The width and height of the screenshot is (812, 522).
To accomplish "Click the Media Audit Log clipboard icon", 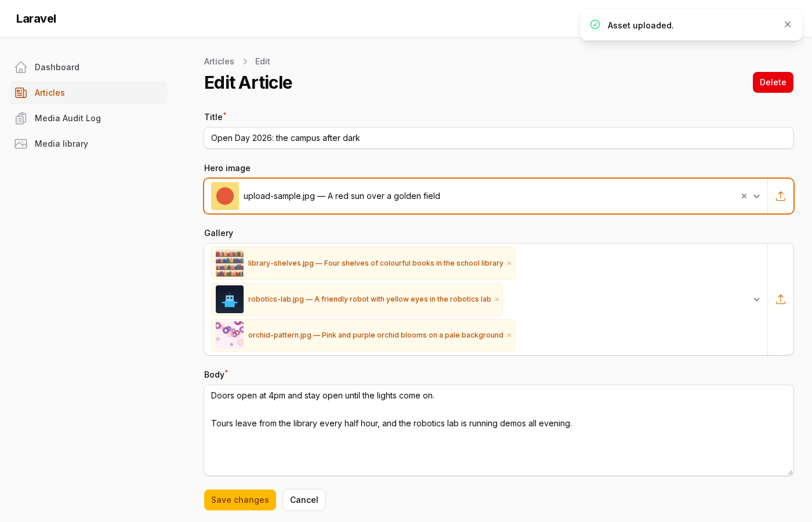I will pyautogui.click(x=21, y=118).
